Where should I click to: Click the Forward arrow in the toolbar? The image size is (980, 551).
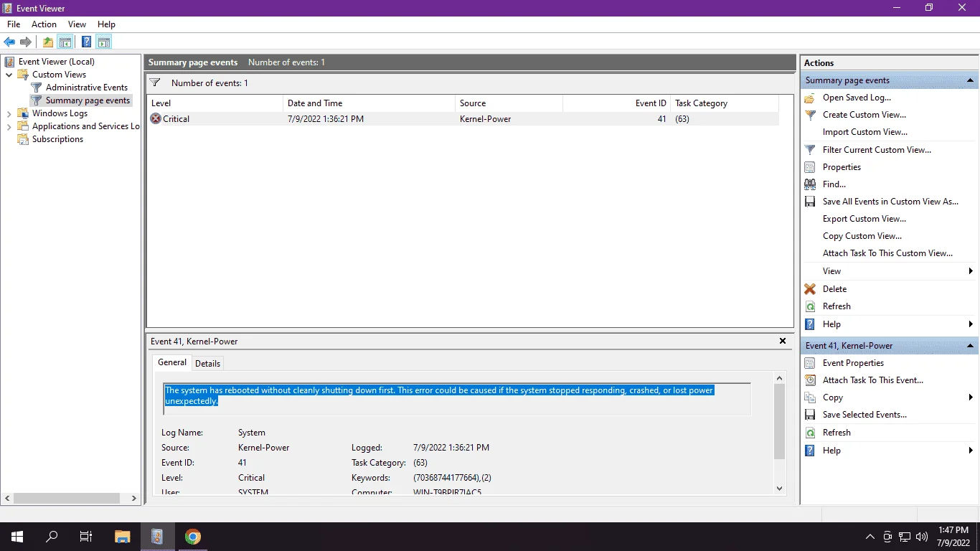(x=26, y=42)
